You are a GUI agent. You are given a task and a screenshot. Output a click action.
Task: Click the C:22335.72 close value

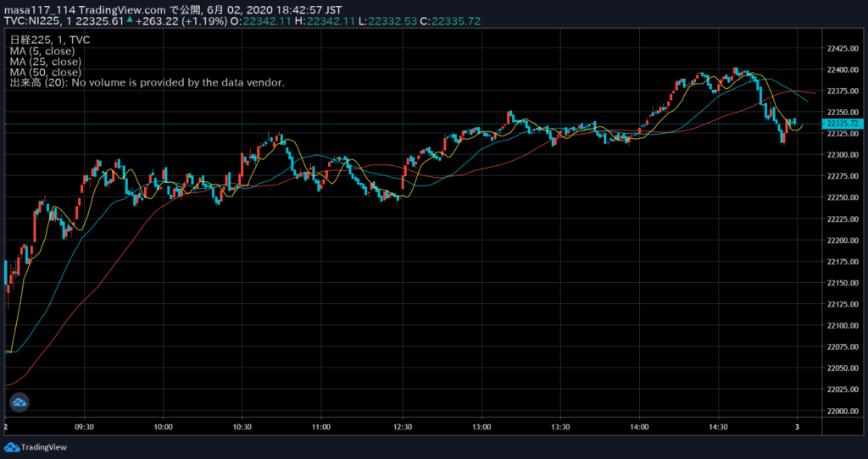coord(450,21)
